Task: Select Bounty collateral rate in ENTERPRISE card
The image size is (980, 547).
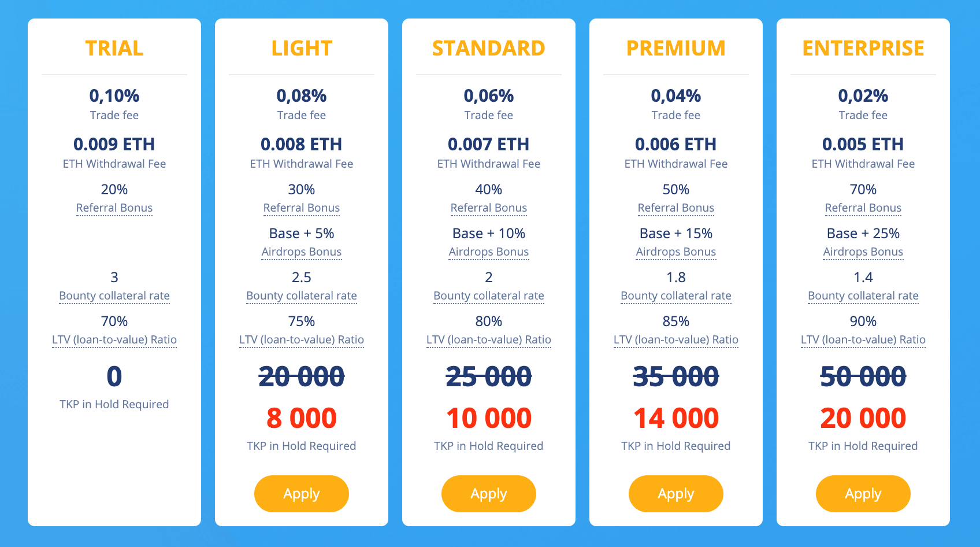Action: point(863,295)
